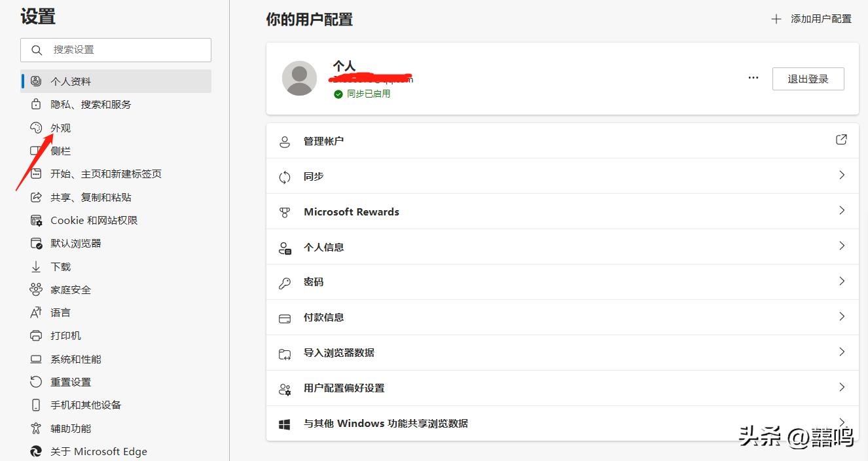The height and width of the screenshot is (461, 868).
Task: Select the 语言 (Languages) settings icon
Action: point(36,312)
